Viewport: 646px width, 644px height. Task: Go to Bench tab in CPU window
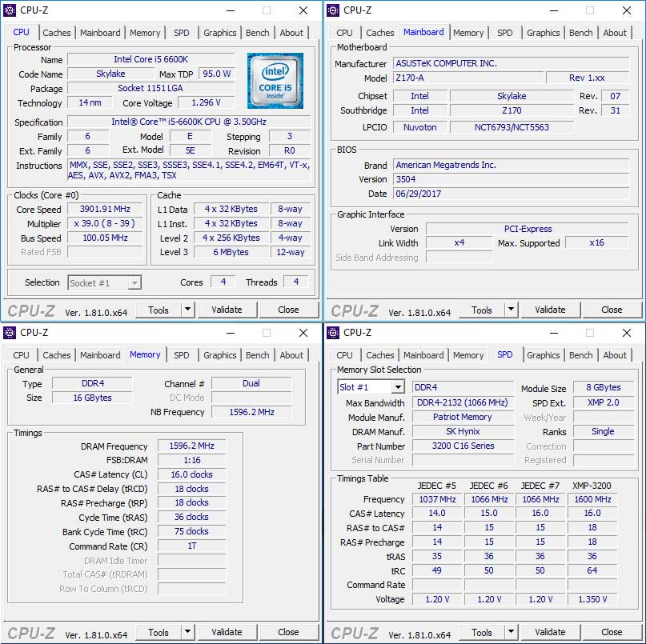[258, 33]
